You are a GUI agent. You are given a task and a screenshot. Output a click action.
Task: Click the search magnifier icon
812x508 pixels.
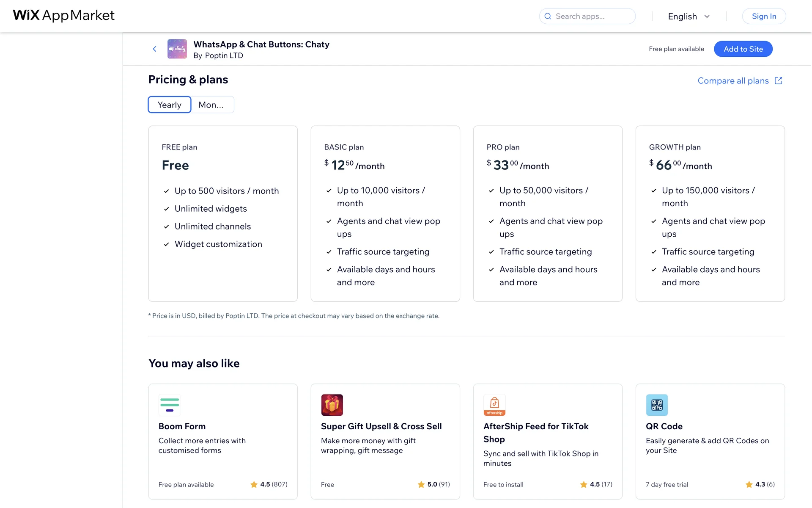pos(548,17)
